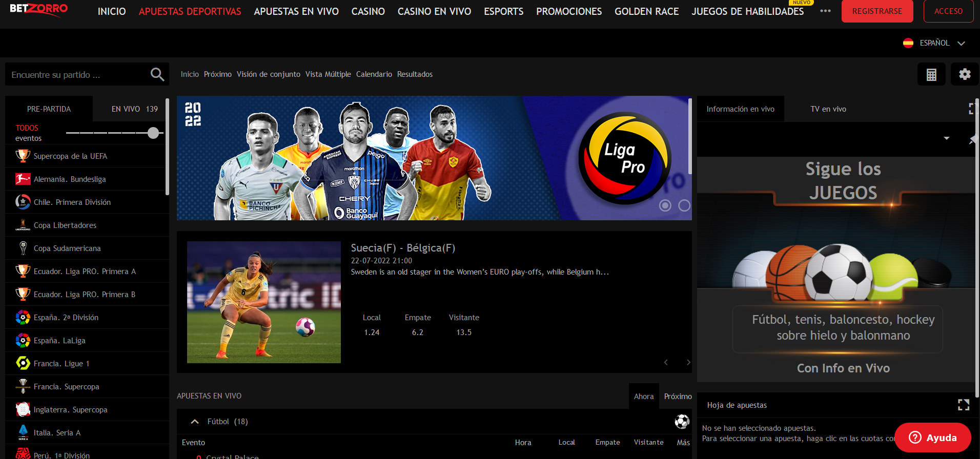The width and height of the screenshot is (980, 459).
Task: Click the Próximo link in sub-navigation
Action: (218, 74)
